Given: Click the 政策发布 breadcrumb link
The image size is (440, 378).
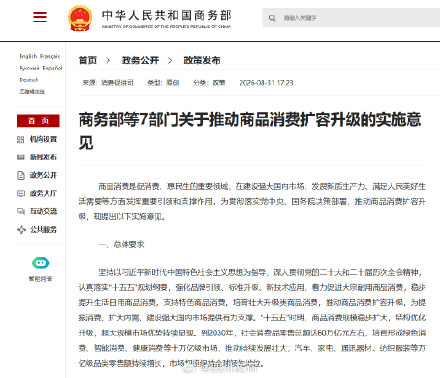Looking at the screenshot, I should pos(202,60).
